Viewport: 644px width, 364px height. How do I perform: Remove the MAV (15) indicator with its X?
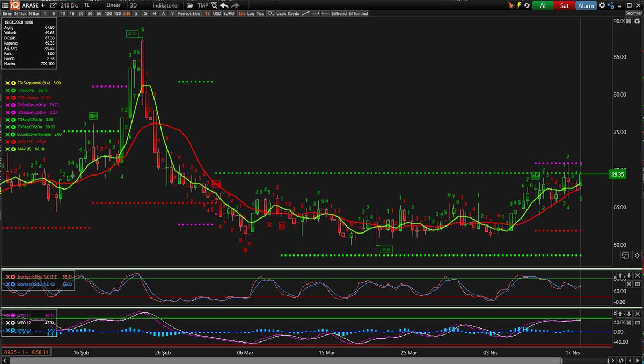[8, 142]
